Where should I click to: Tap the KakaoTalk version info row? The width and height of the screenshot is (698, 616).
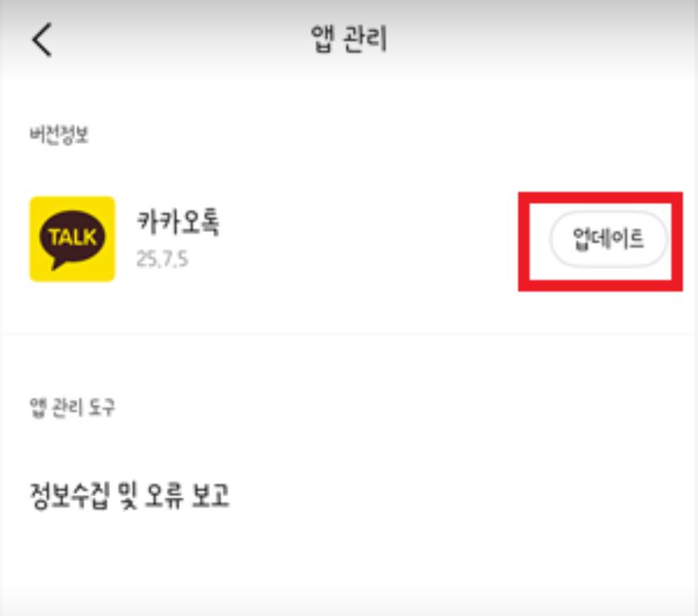point(349,239)
